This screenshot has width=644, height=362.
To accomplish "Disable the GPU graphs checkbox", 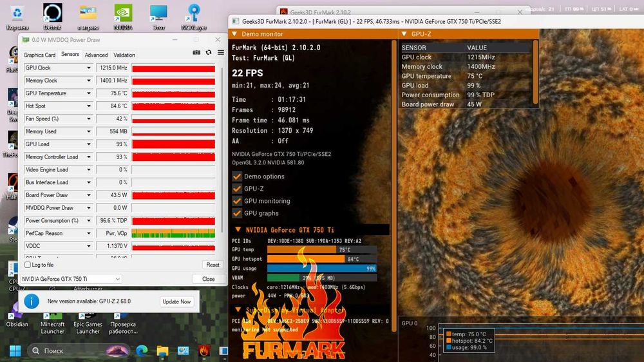I will [x=237, y=213].
